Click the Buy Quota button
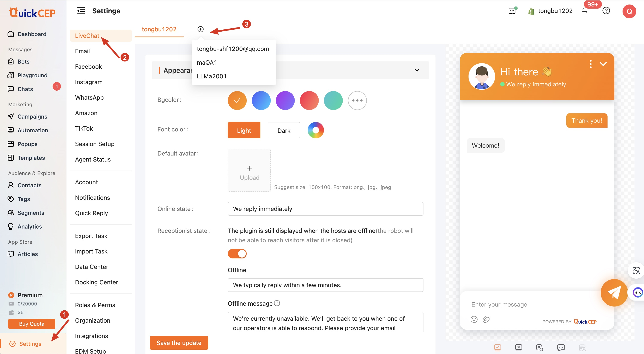 click(32, 324)
